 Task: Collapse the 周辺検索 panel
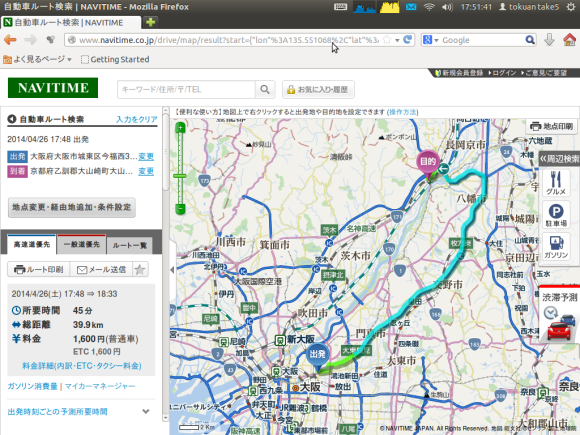tap(560, 159)
